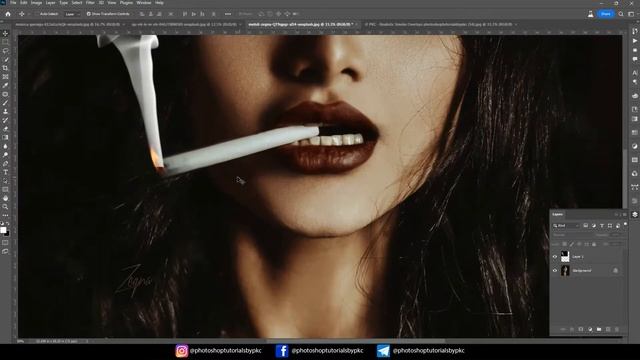This screenshot has width=640, height=360.
Task: Select the Crop tool
Action: point(5,68)
